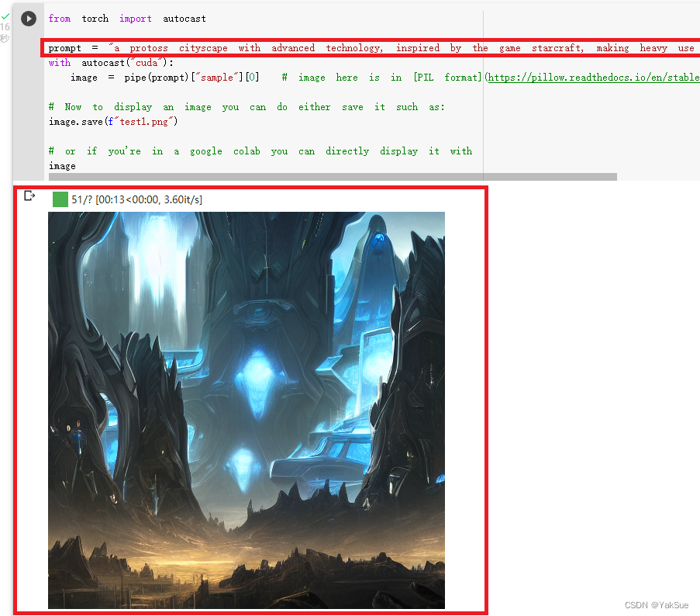Open the pillow.readthedocs.io link in comment
Image resolution: width=700 pixels, height=616 pixels.
pos(593,78)
